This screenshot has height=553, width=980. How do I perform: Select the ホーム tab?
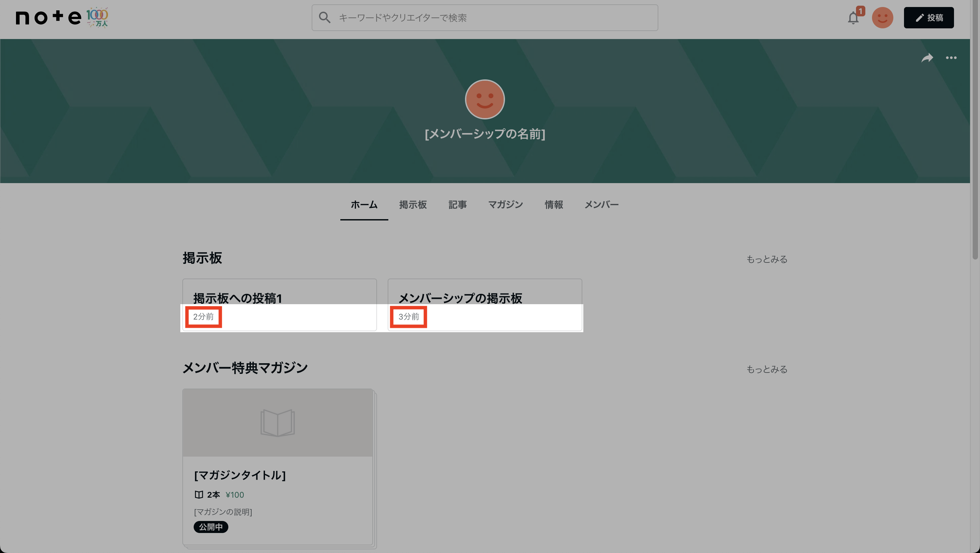click(x=364, y=205)
